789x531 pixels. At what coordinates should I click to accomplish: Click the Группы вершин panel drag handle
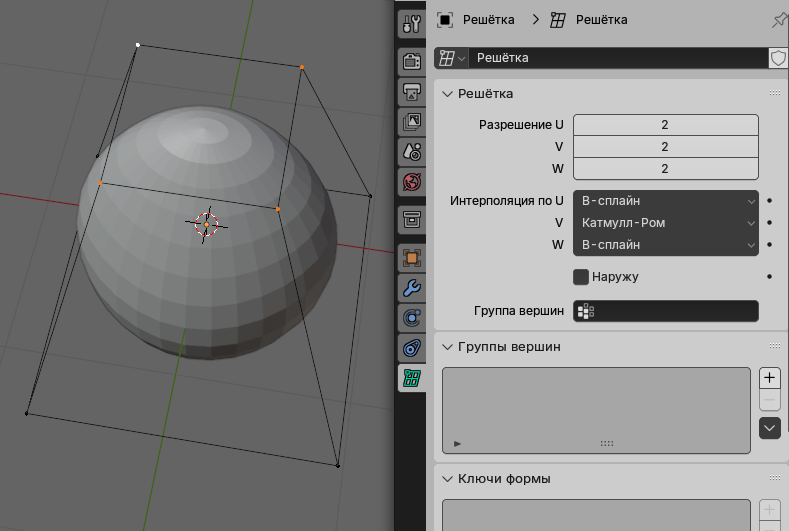pyautogui.click(x=775, y=346)
